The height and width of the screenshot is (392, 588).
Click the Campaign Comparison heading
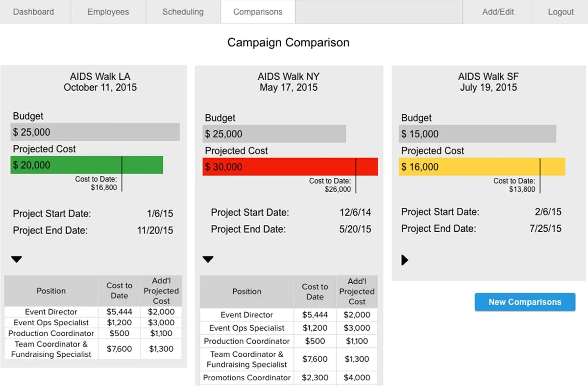pos(288,43)
